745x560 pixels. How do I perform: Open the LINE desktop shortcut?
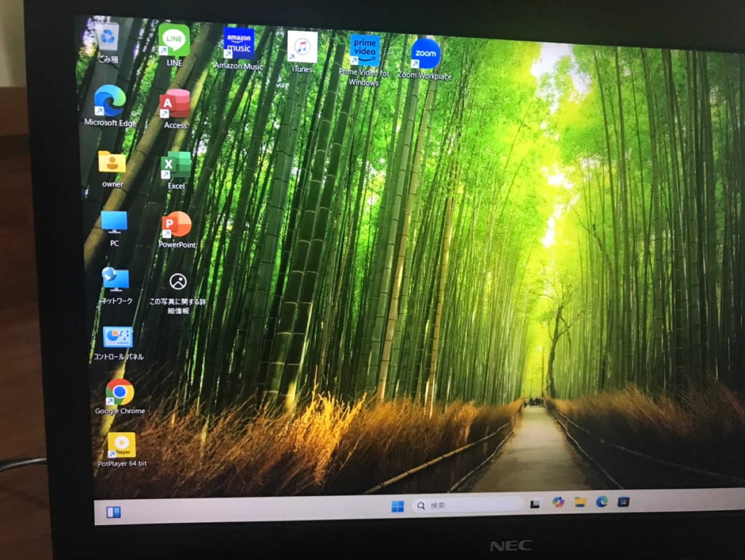[x=174, y=40]
